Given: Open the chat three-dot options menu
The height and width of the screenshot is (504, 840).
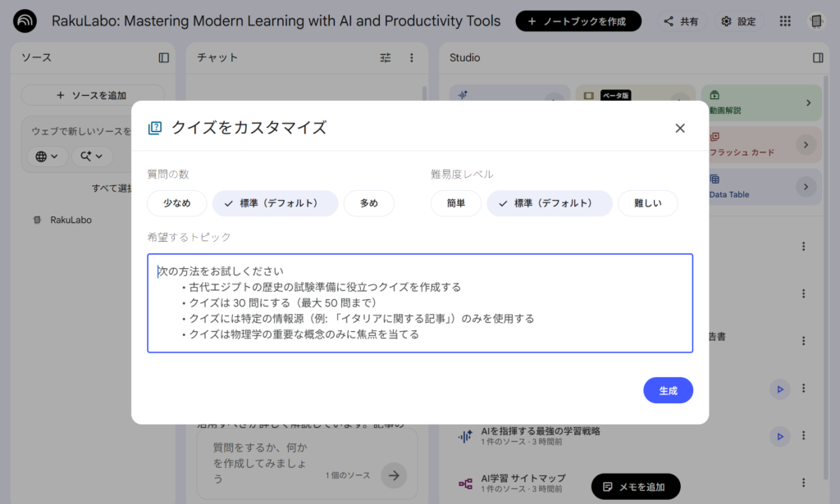Looking at the screenshot, I should coord(412,58).
